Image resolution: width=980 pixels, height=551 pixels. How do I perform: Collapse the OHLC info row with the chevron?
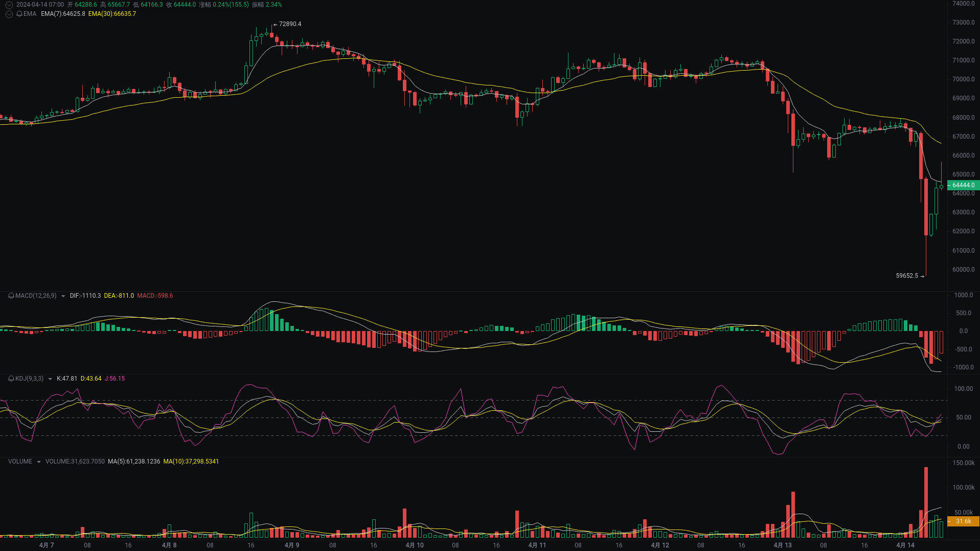9,4
